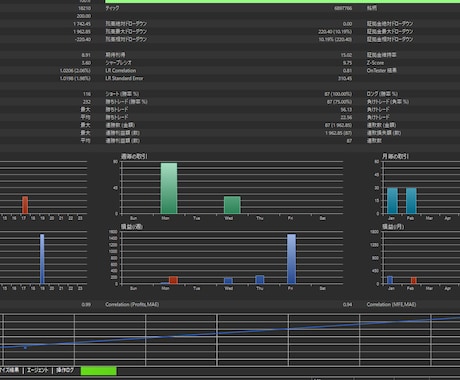Image resolution: width=460 pixels, height=380 pixels.
Task: Click the blue balance curve in the bottom graph
Action: (230, 332)
